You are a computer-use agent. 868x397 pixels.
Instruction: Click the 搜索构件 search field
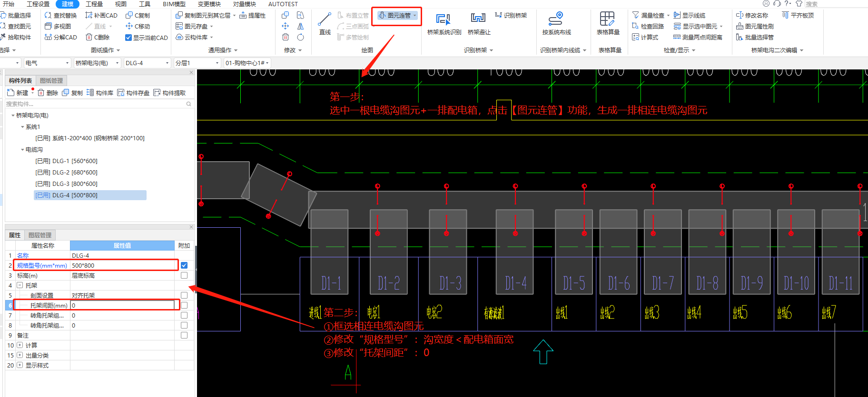coord(95,104)
